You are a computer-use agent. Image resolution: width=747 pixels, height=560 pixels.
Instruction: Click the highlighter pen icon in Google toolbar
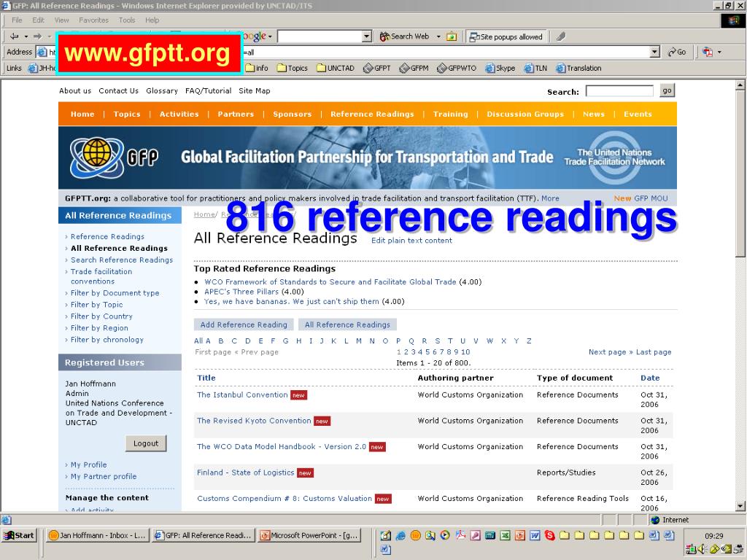561,36
